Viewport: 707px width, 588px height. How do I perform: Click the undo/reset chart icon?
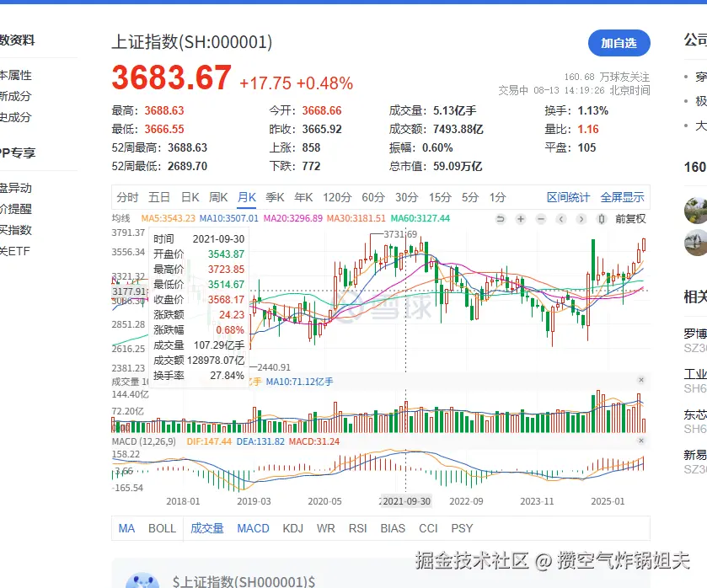coord(501,219)
